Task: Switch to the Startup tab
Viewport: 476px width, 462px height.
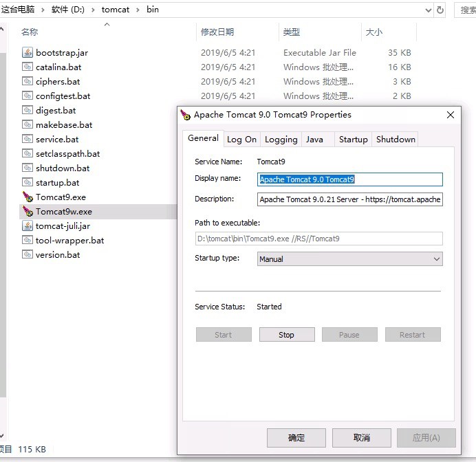Action: click(x=353, y=140)
